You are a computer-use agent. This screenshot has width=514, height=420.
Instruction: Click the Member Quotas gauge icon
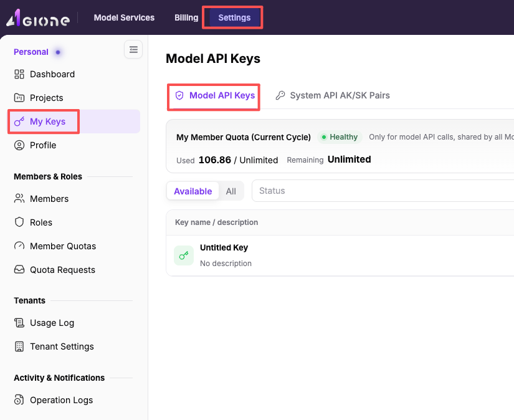pos(19,246)
